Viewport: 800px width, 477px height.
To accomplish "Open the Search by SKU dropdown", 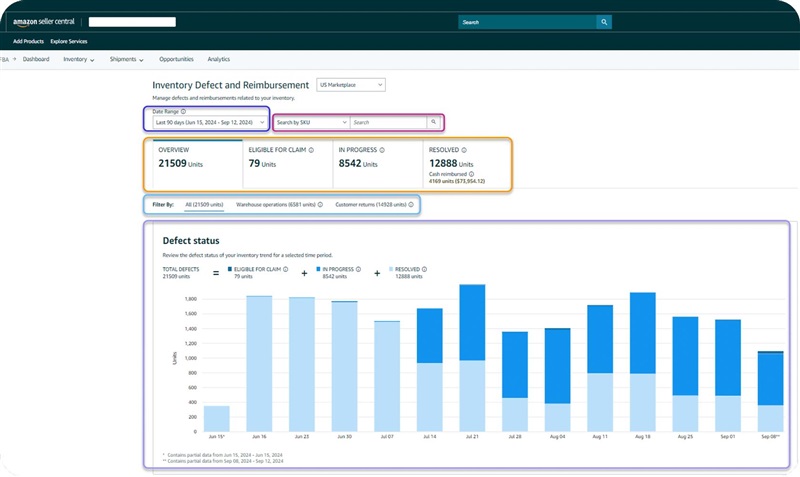I will point(311,122).
